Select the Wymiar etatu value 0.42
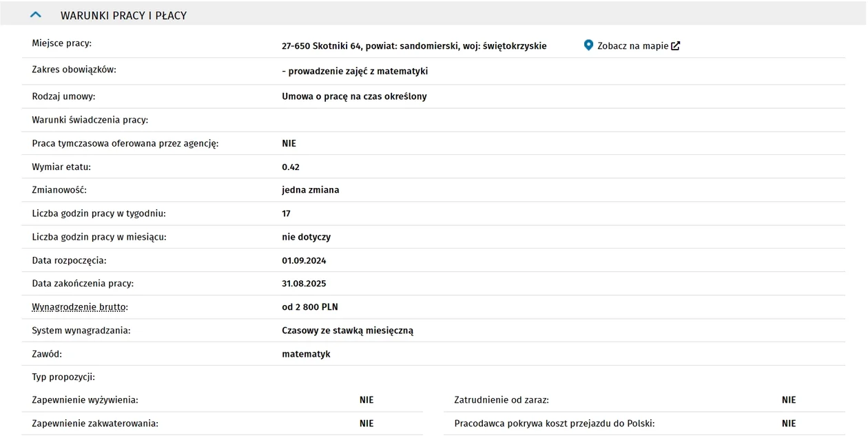 (x=291, y=167)
